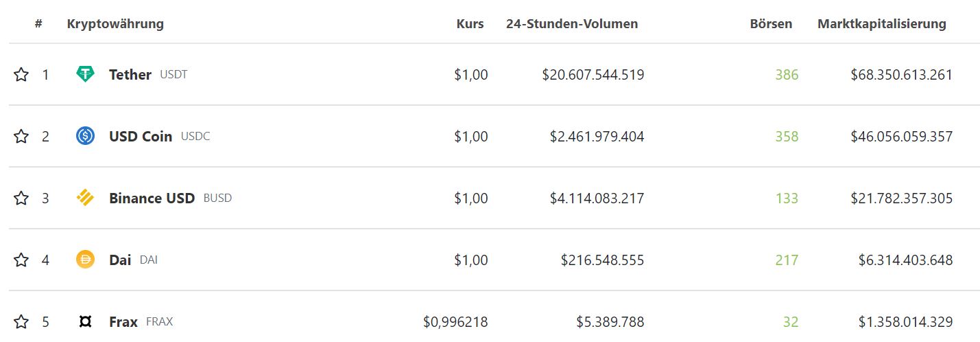
Task: Open Tether's 386 exchanges link
Action: pos(787,74)
